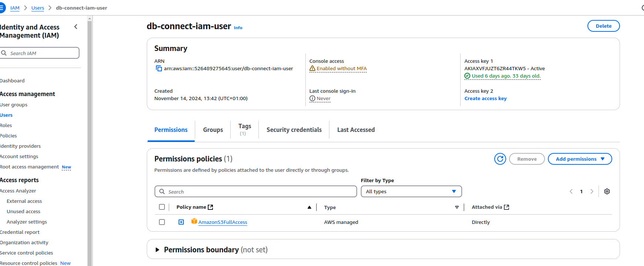The image size is (644, 266).
Task: Click the IAM breadcrumb link
Action: [x=15, y=8]
